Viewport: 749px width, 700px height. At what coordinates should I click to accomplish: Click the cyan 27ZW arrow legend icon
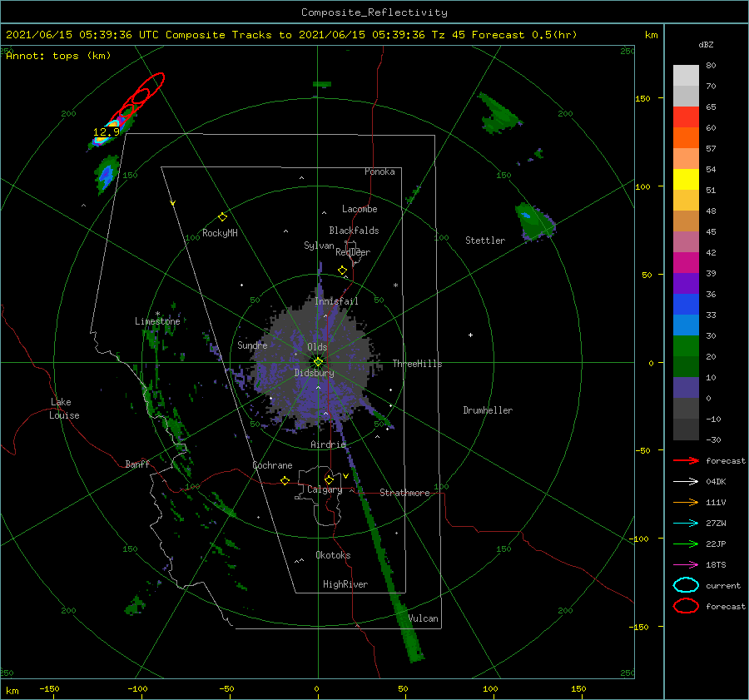(686, 524)
